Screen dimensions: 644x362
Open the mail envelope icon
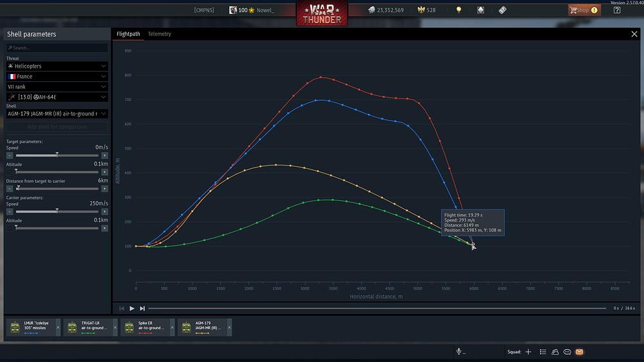pyautogui.click(x=579, y=352)
